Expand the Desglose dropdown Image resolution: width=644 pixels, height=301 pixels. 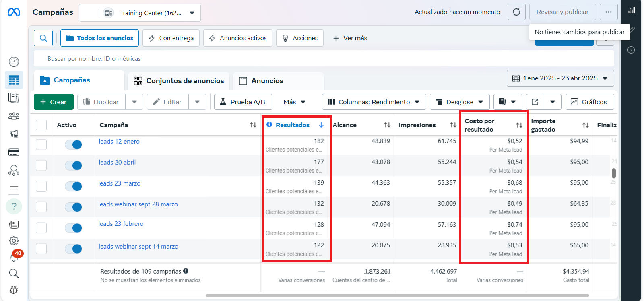[x=459, y=102]
